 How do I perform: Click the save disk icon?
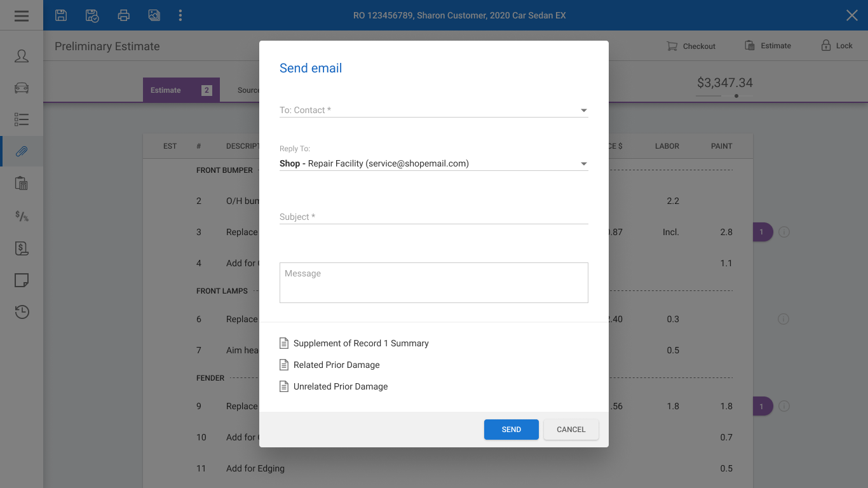(x=61, y=15)
